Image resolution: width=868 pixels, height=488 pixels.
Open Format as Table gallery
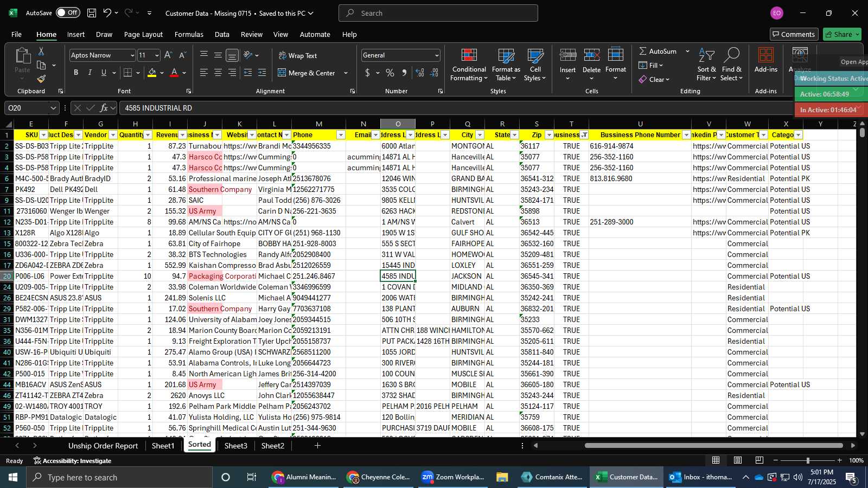click(506, 65)
